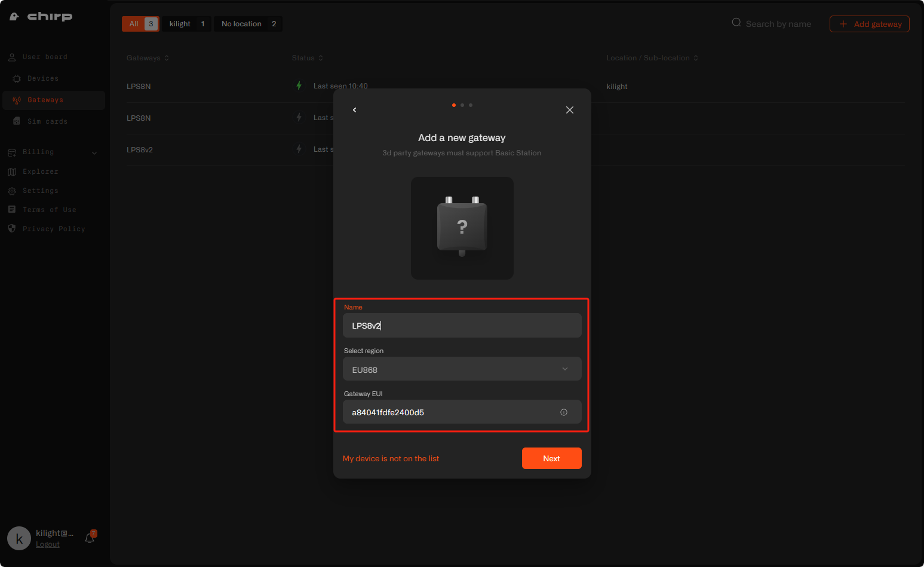This screenshot has width=924, height=567.
Task: Click the kilight user avatar
Action: [x=19, y=538]
